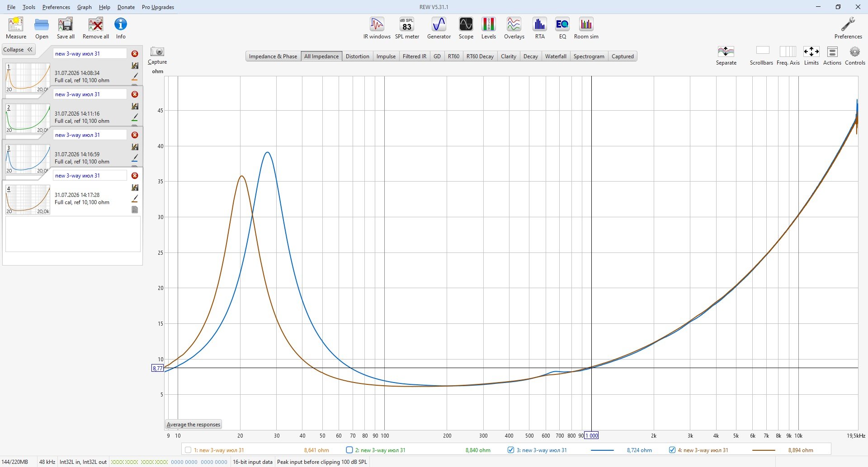Open the IR windows settings
868x467 pixels.
(x=377, y=28)
